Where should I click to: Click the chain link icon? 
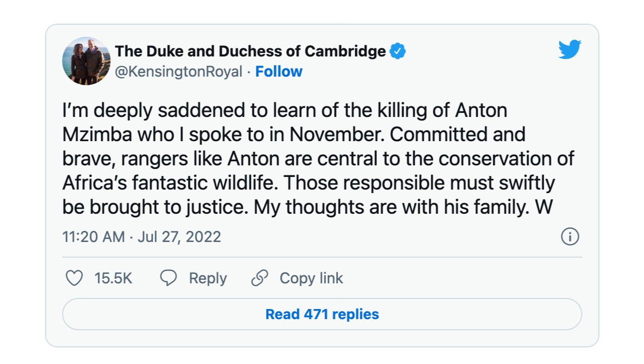click(260, 278)
